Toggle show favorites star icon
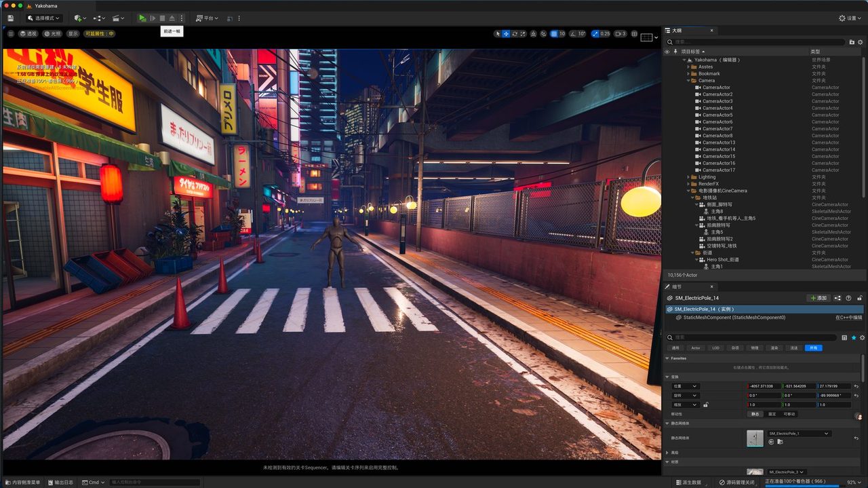This screenshot has height=488, width=868. tap(854, 337)
